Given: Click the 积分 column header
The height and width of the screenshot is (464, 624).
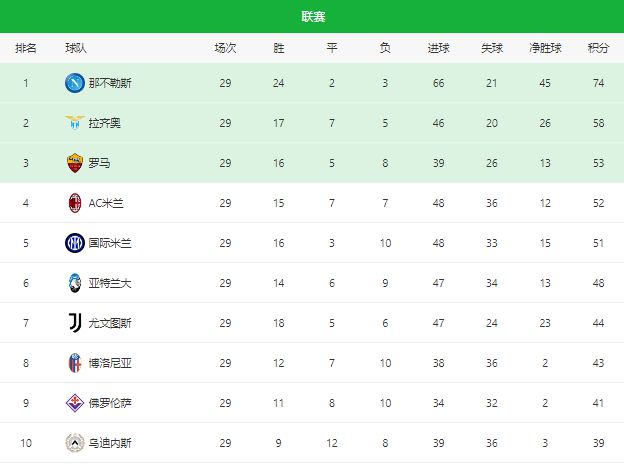Looking at the screenshot, I should pos(598,48).
